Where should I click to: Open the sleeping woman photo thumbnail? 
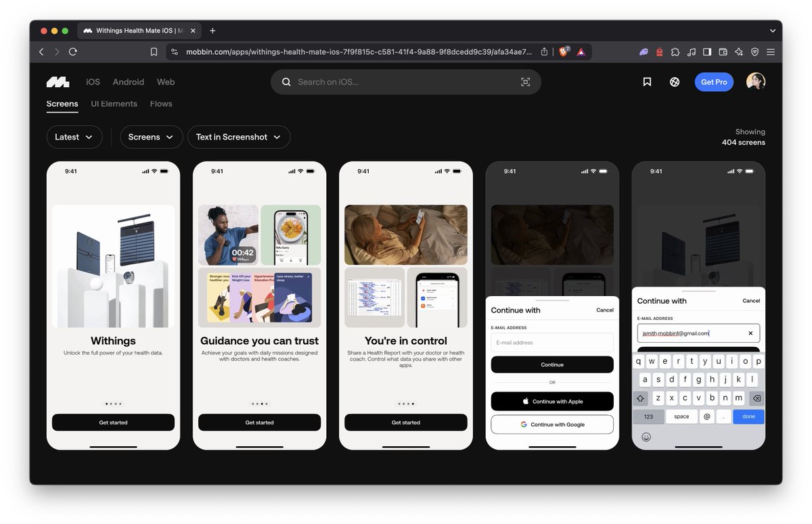tap(406, 235)
